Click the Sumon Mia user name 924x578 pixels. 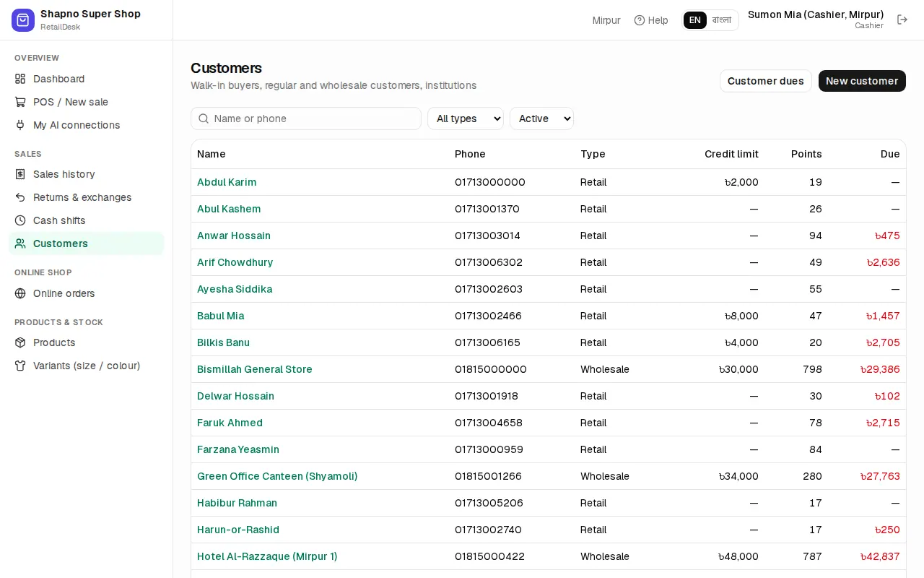[x=816, y=14]
